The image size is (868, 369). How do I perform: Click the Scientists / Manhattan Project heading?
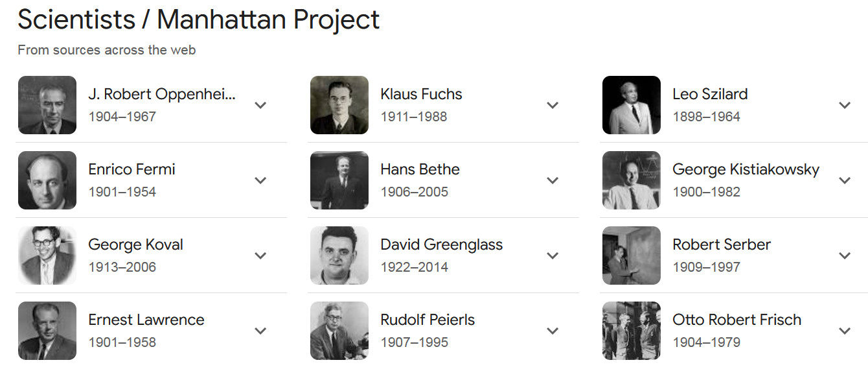198,19
